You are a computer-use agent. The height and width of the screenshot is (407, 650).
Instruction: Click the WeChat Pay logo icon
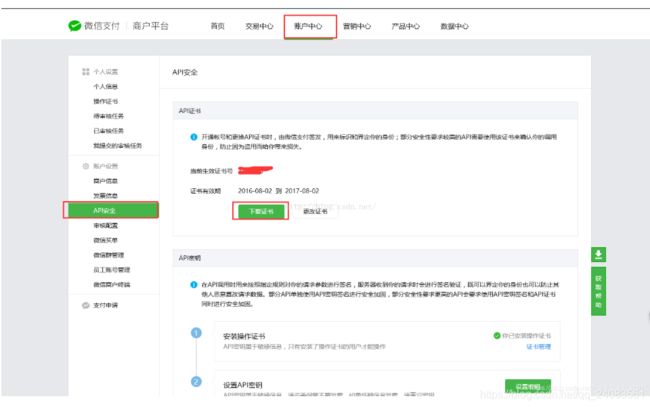[74, 26]
